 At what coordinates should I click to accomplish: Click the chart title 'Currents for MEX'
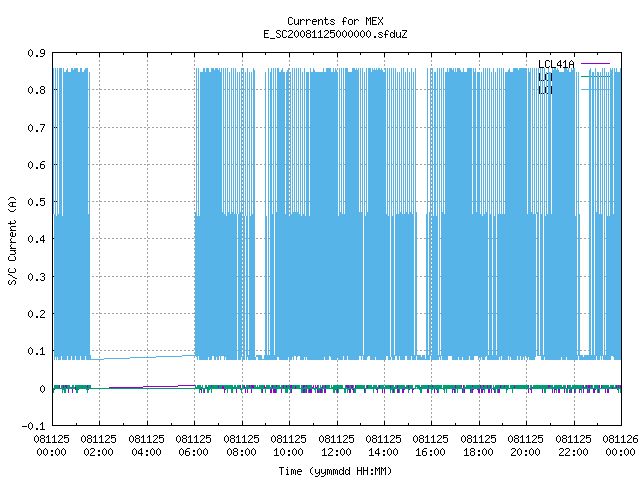pos(335,21)
